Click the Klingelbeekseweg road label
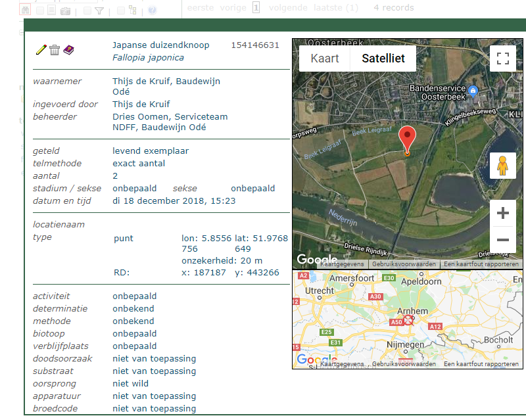 [470, 117]
